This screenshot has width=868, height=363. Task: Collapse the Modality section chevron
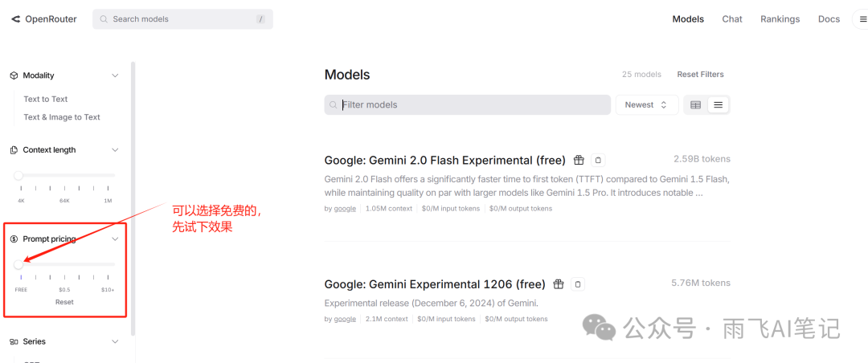[x=115, y=75]
